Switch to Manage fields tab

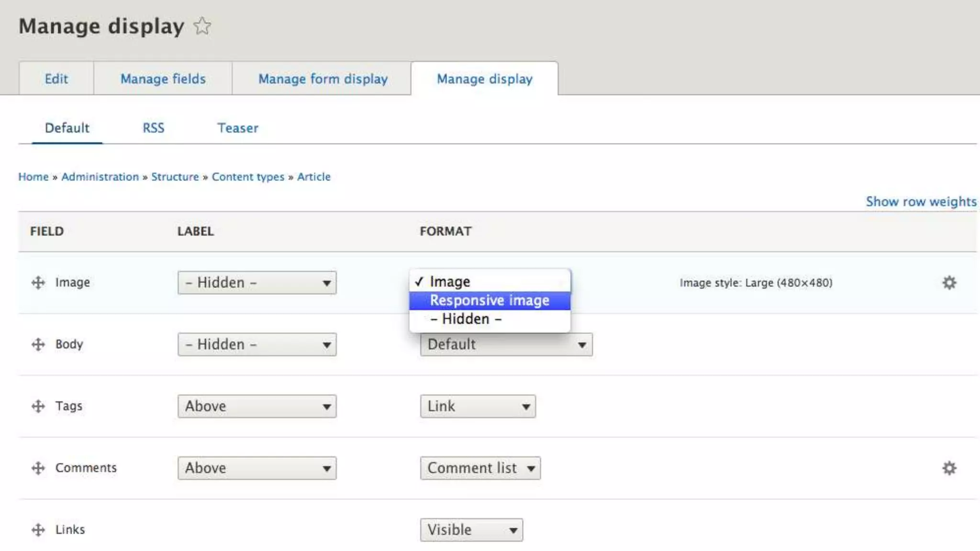(163, 79)
